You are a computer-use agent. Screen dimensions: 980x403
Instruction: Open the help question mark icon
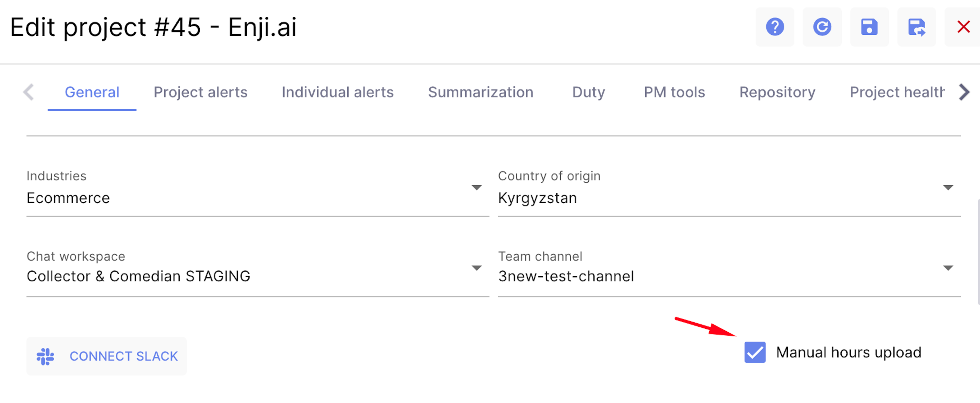(x=775, y=27)
